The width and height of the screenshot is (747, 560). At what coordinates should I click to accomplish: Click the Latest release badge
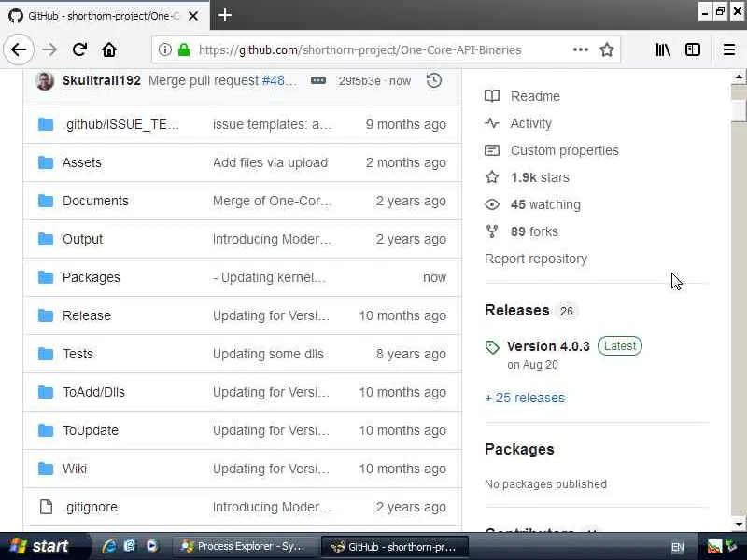tap(620, 345)
